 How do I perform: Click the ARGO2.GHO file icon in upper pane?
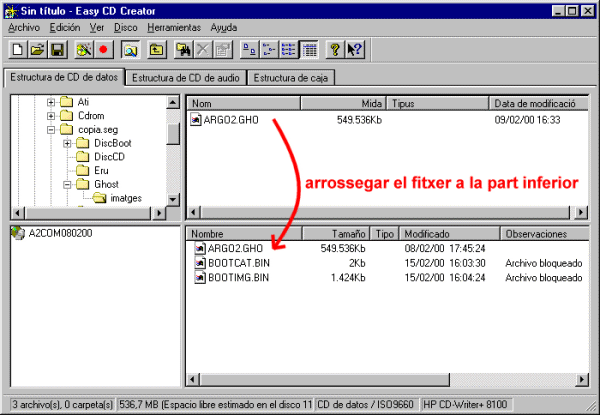coord(196,120)
